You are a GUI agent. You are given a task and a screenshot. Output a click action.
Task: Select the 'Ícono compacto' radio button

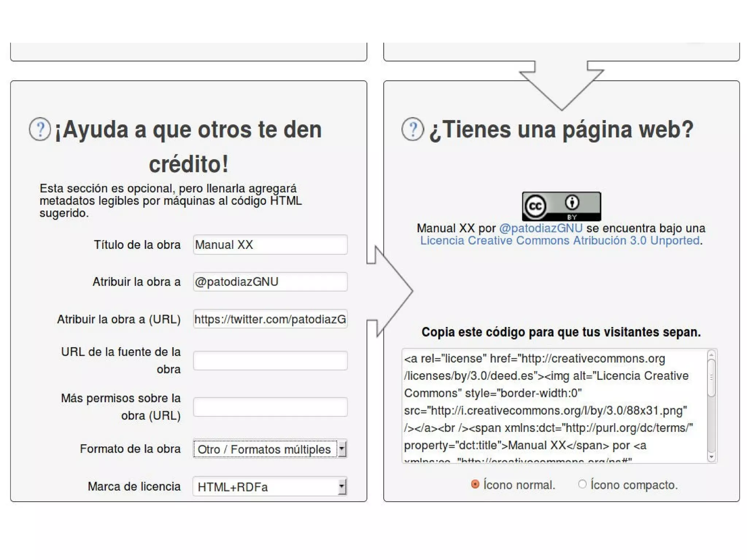click(582, 484)
